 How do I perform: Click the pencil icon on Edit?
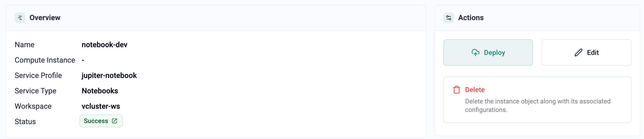pos(579,53)
